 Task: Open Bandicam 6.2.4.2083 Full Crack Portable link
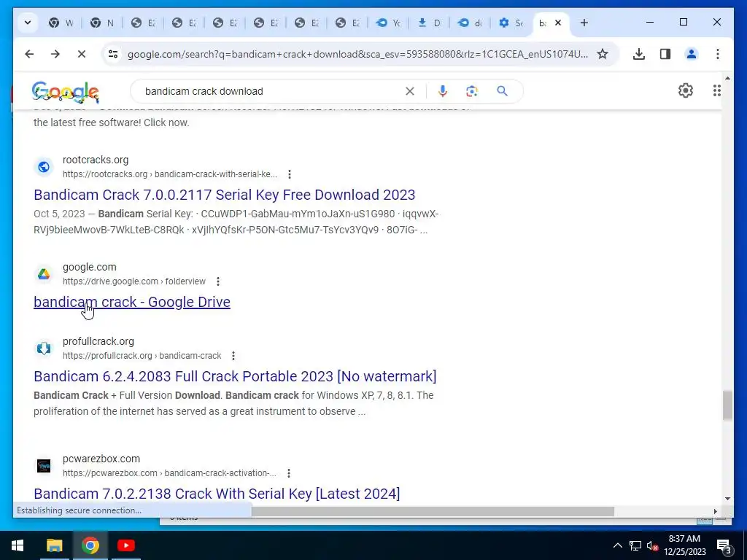coord(235,376)
